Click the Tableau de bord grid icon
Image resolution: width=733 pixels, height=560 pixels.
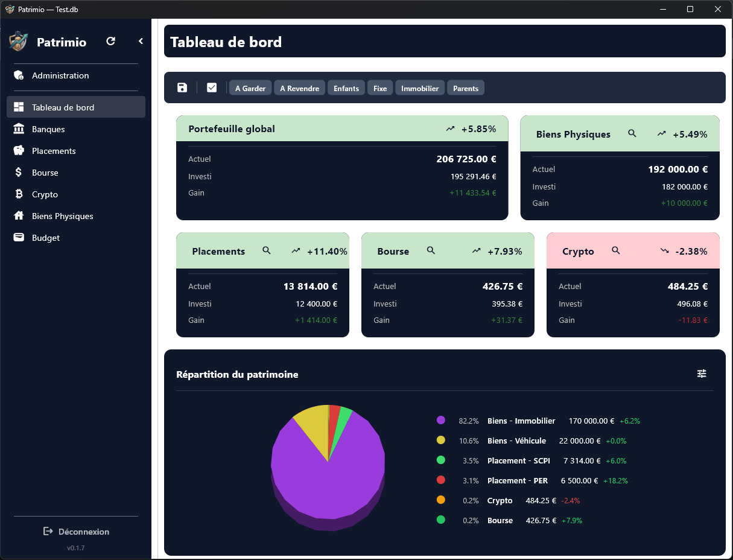(19, 107)
